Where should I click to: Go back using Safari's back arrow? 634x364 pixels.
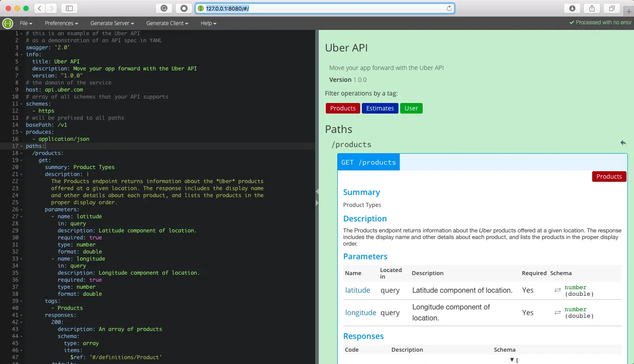click(40, 8)
